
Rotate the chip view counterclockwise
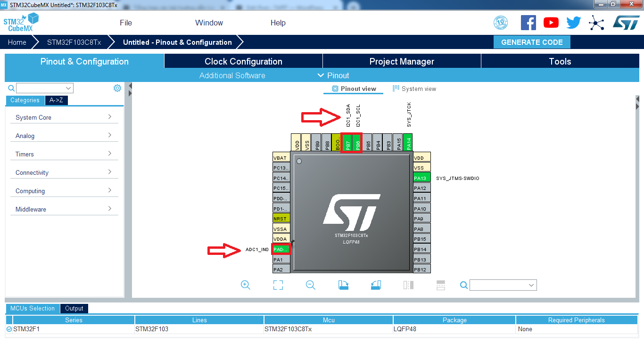(376, 285)
